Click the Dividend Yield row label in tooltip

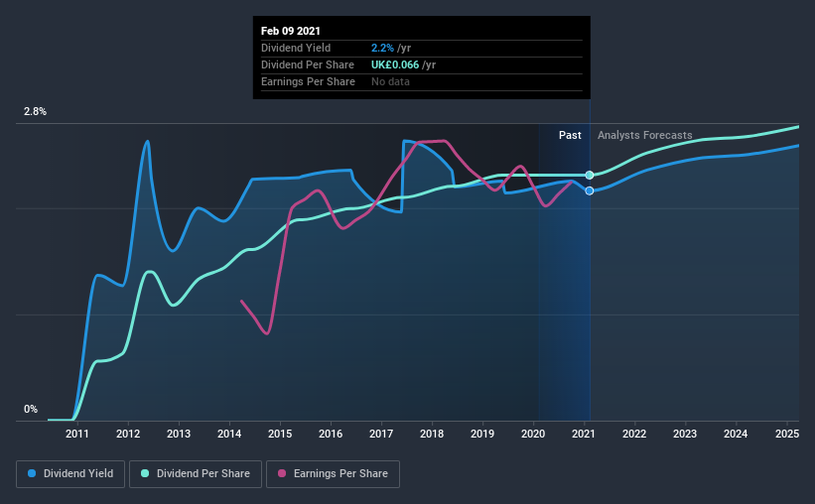pyautogui.click(x=296, y=48)
